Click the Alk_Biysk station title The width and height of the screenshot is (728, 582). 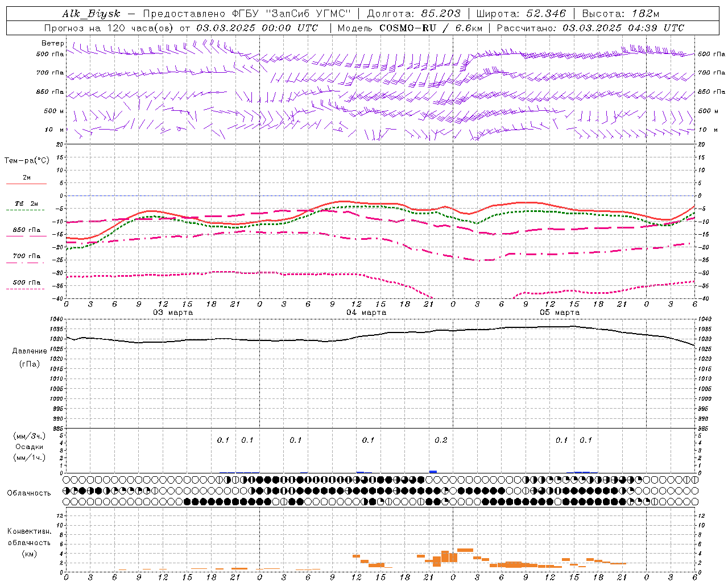tap(92, 14)
